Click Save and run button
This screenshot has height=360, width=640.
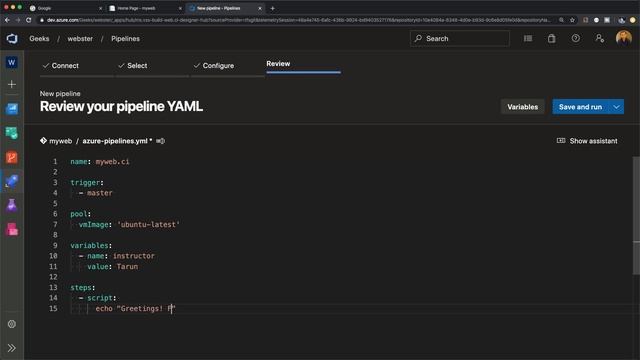(580, 107)
